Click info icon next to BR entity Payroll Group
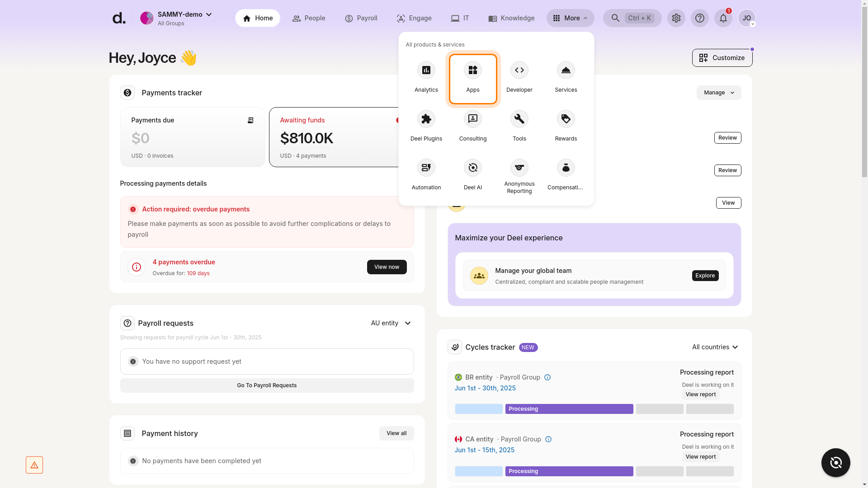Image resolution: width=868 pixels, height=488 pixels. click(547, 377)
